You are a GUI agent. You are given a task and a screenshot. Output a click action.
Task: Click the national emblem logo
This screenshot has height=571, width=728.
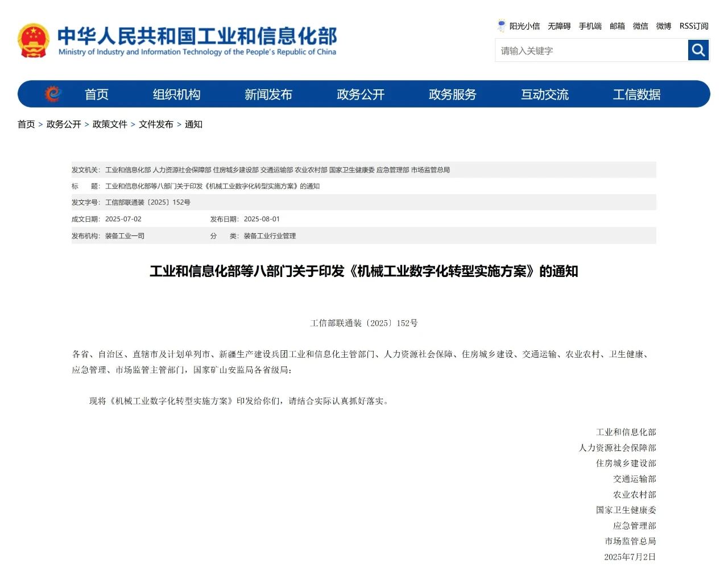point(34,40)
